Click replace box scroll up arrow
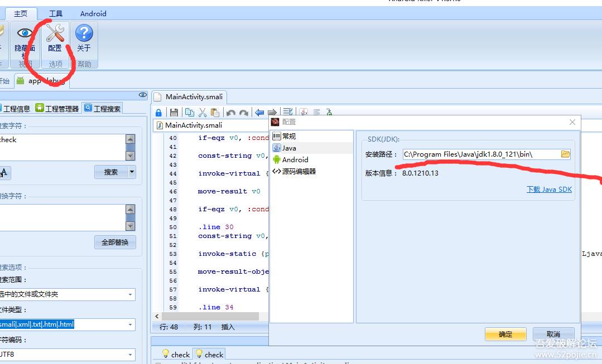 [131, 209]
